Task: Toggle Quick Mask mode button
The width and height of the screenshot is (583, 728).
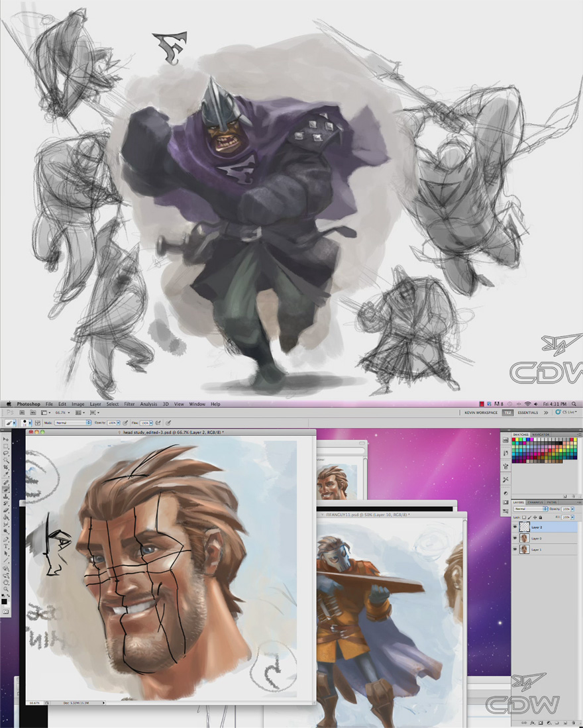Action: (5, 612)
